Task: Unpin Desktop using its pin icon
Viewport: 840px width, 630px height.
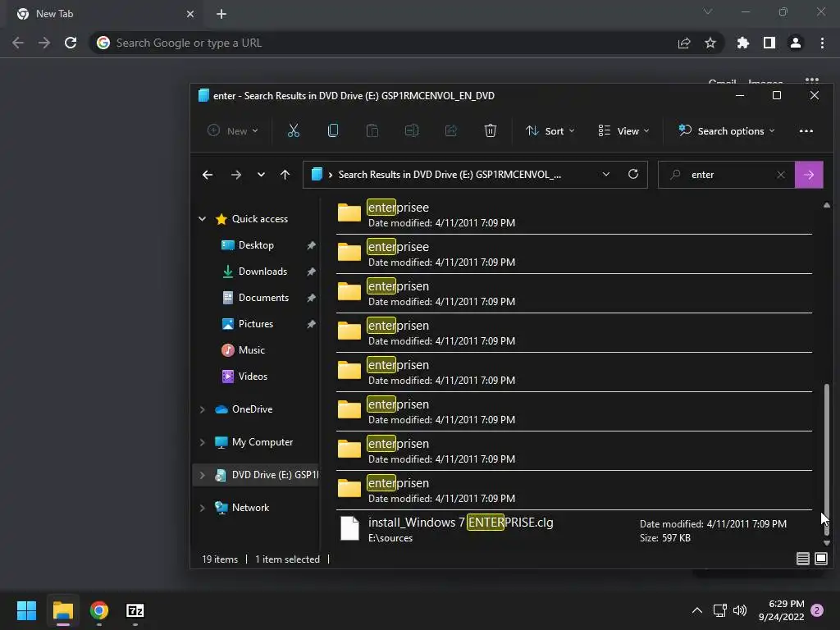Action: click(x=311, y=245)
